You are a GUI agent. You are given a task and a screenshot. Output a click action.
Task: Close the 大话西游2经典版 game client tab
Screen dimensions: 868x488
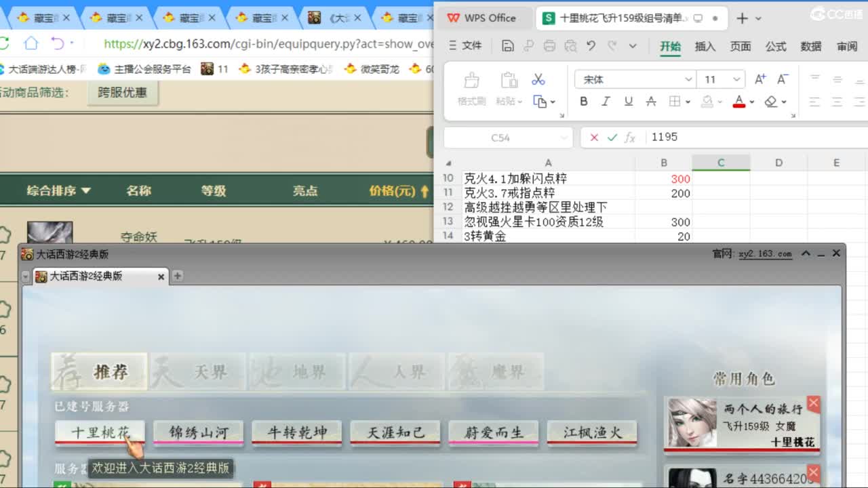(161, 277)
